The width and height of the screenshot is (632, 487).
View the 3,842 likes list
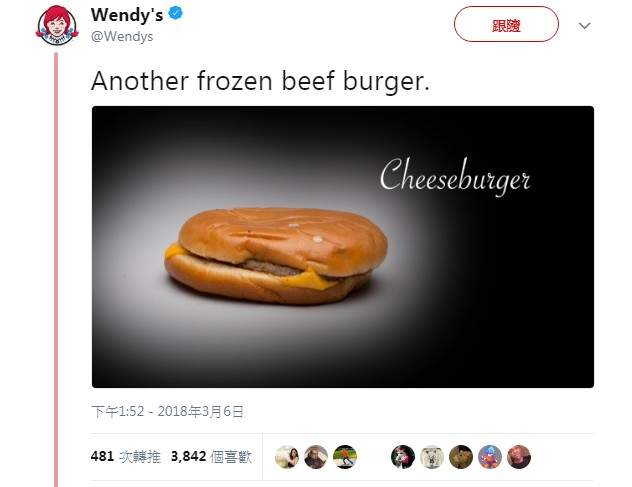(212, 456)
